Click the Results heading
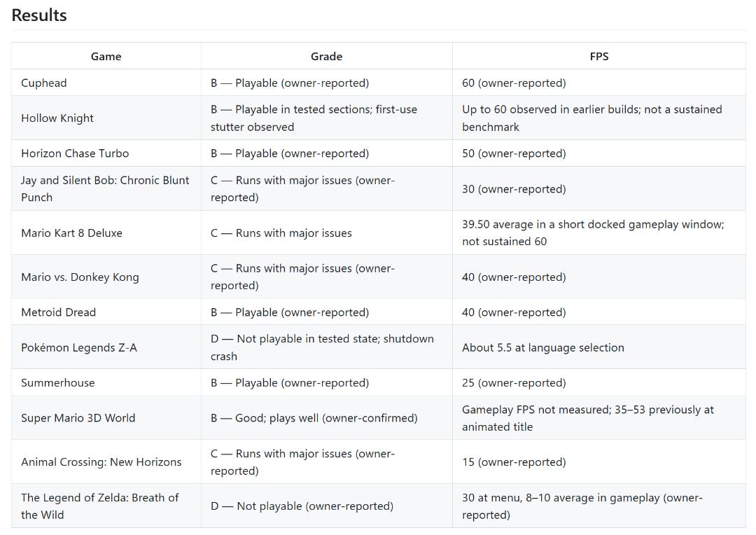 coord(39,15)
